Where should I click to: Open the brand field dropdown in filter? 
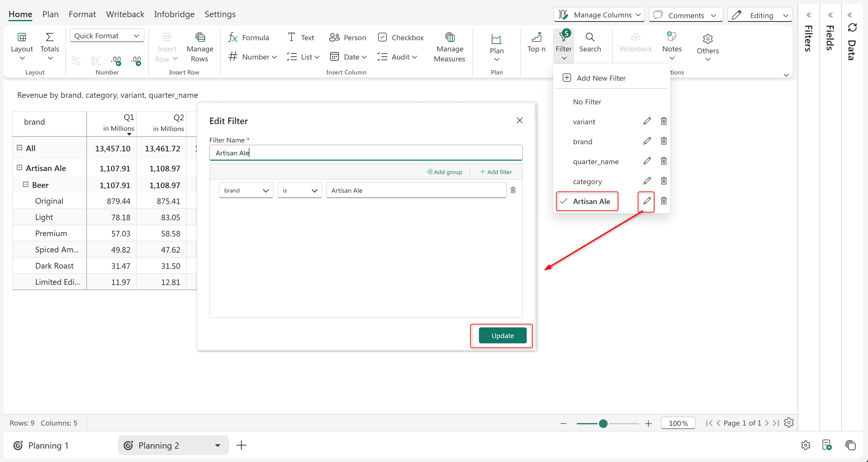point(246,190)
